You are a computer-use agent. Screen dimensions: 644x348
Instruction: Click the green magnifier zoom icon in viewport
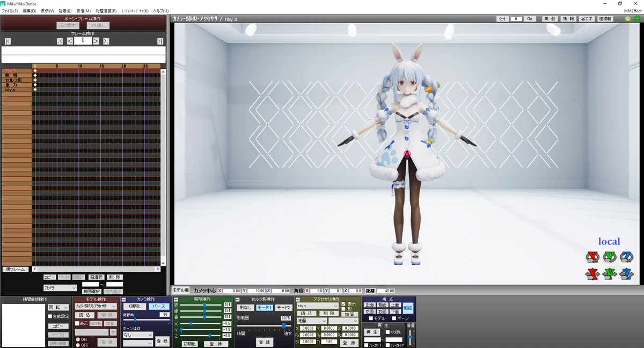click(628, 19)
